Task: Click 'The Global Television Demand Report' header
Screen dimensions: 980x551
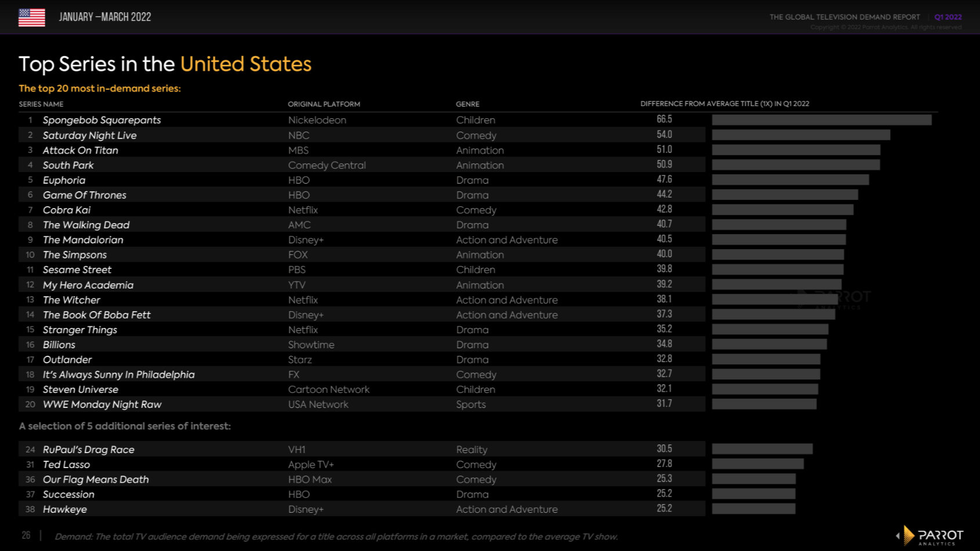Action: pyautogui.click(x=844, y=17)
